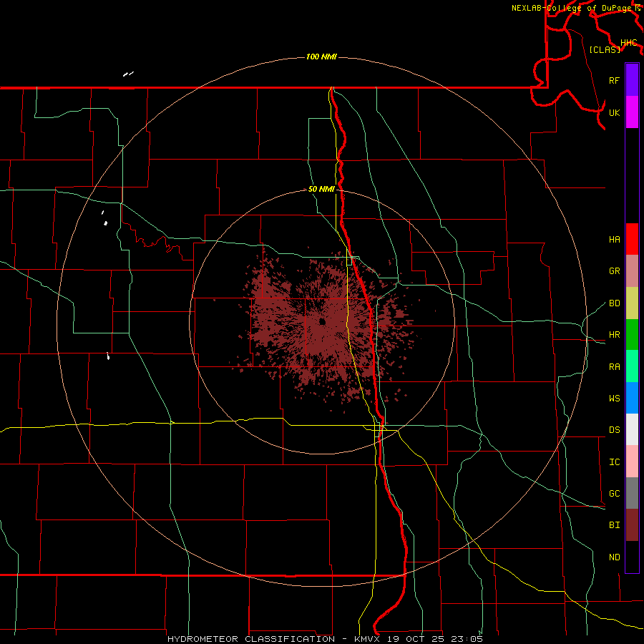Click the GC gray legend swatch
The image size is (644, 644).
(632, 493)
